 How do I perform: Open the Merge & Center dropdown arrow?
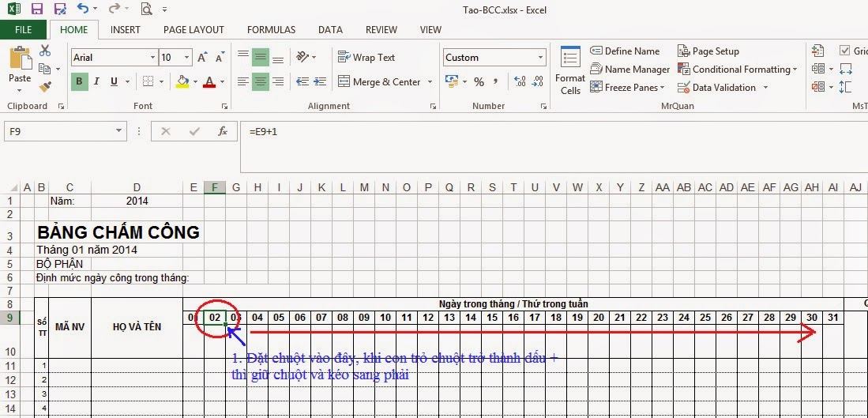point(430,82)
